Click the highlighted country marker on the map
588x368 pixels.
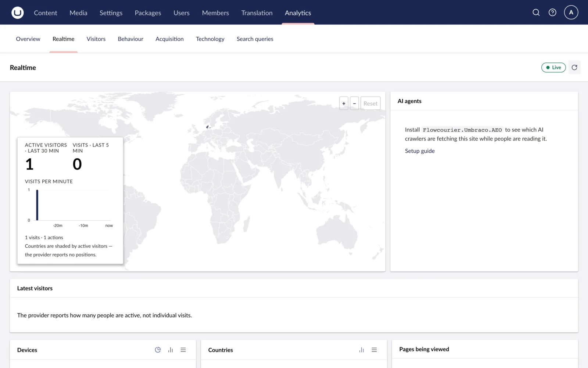point(208,127)
